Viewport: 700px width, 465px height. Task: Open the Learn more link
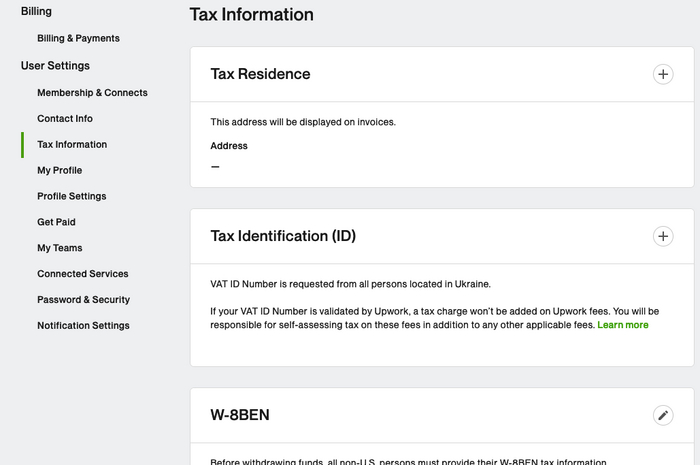coord(622,325)
